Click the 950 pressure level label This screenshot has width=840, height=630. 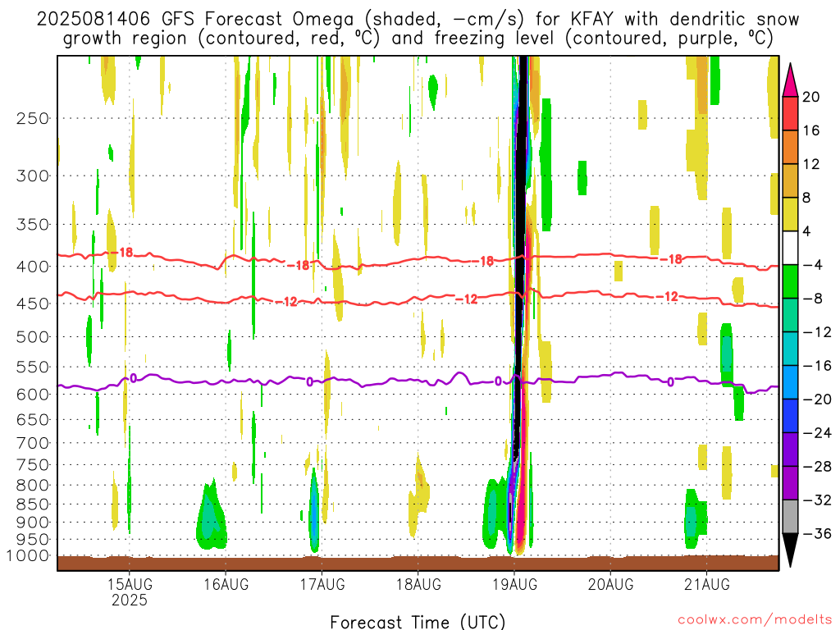[33, 540]
